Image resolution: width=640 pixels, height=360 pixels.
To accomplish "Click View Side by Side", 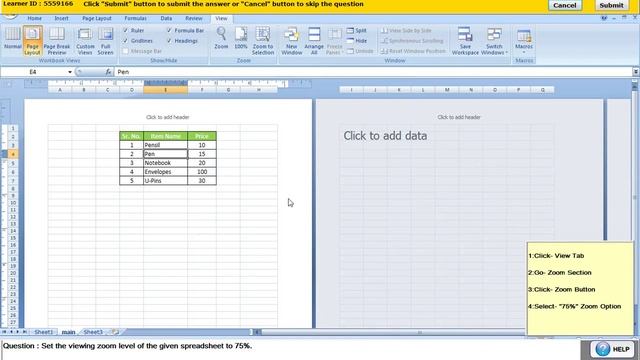I will click(x=406, y=31).
